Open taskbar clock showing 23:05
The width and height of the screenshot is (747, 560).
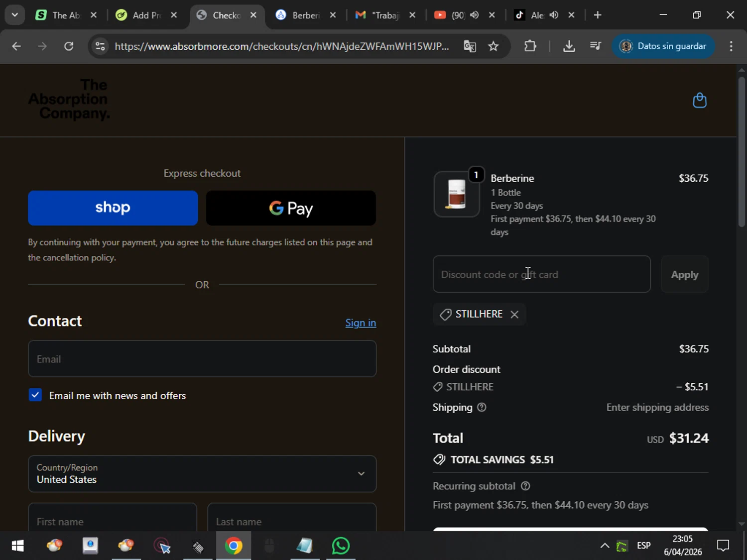point(683,546)
